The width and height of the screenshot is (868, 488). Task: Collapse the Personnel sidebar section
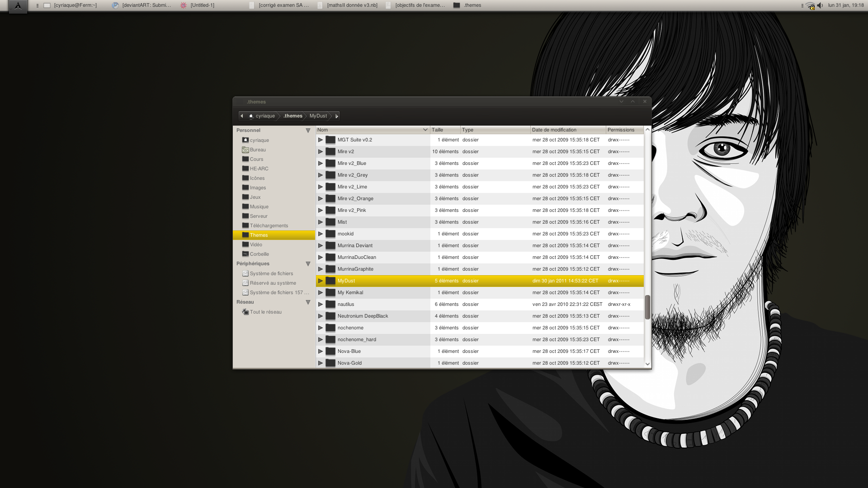pyautogui.click(x=308, y=131)
